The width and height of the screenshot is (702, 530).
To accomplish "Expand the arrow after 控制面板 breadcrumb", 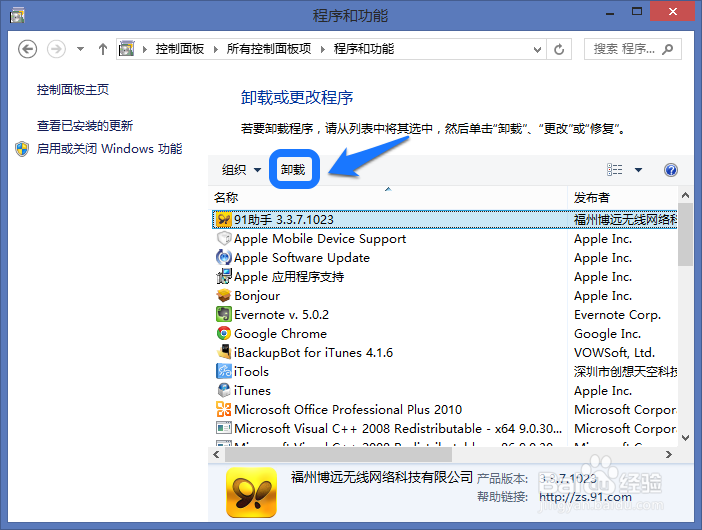I will 216,49.
